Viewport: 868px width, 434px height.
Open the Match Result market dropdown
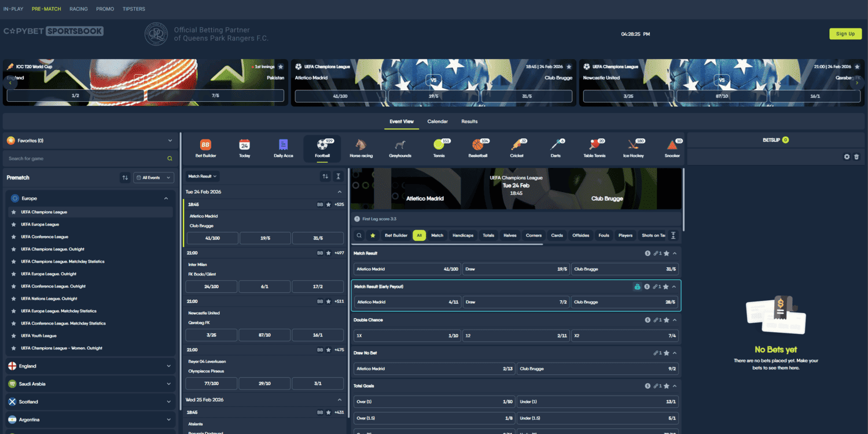[x=202, y=176]
